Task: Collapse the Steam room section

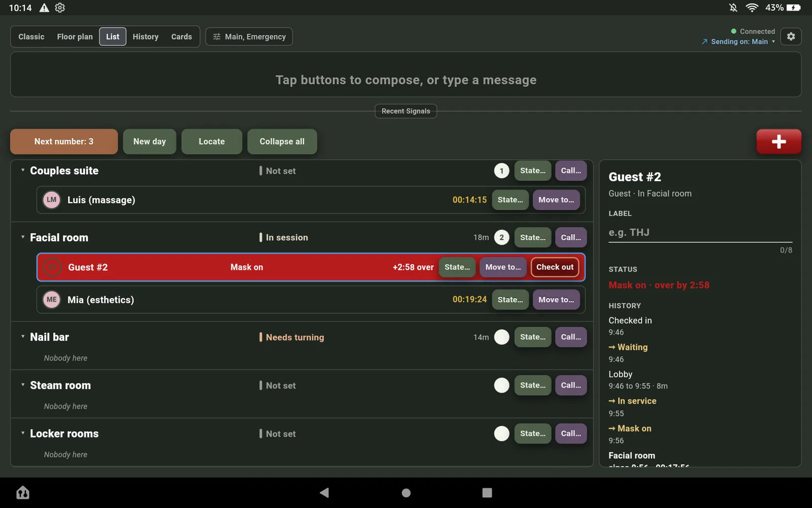Action: coord(23,385)
